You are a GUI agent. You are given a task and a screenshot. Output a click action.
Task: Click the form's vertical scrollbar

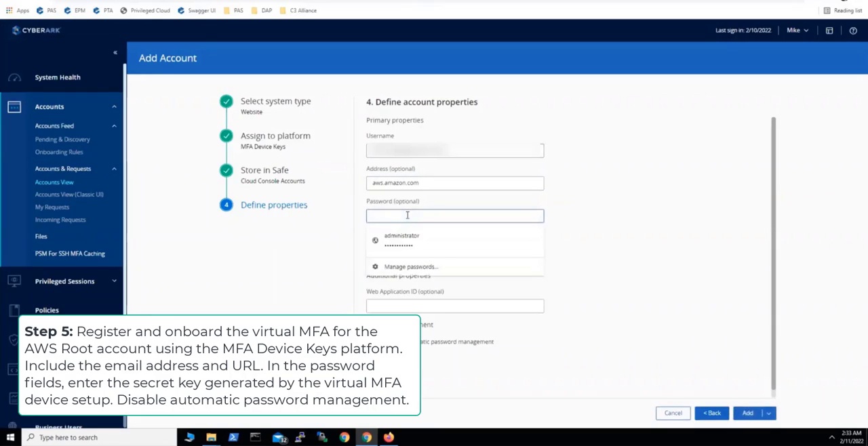click(x=773, y=254)
